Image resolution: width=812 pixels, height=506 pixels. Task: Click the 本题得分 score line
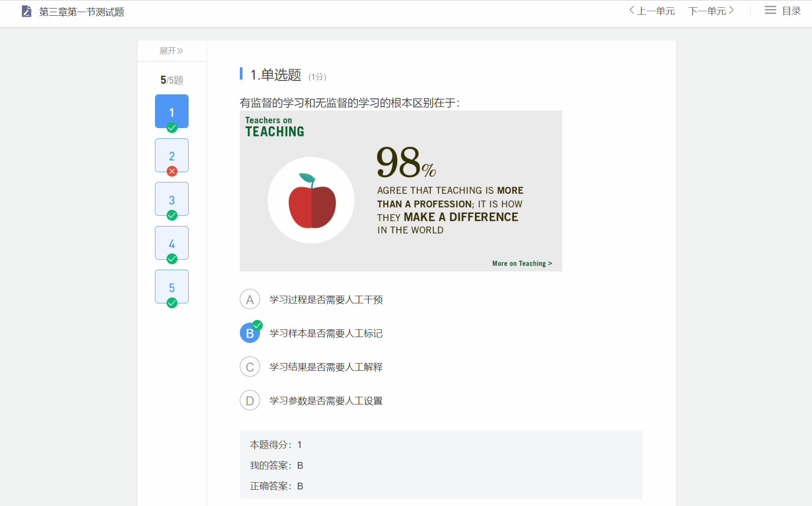click(x=276, y=445)
